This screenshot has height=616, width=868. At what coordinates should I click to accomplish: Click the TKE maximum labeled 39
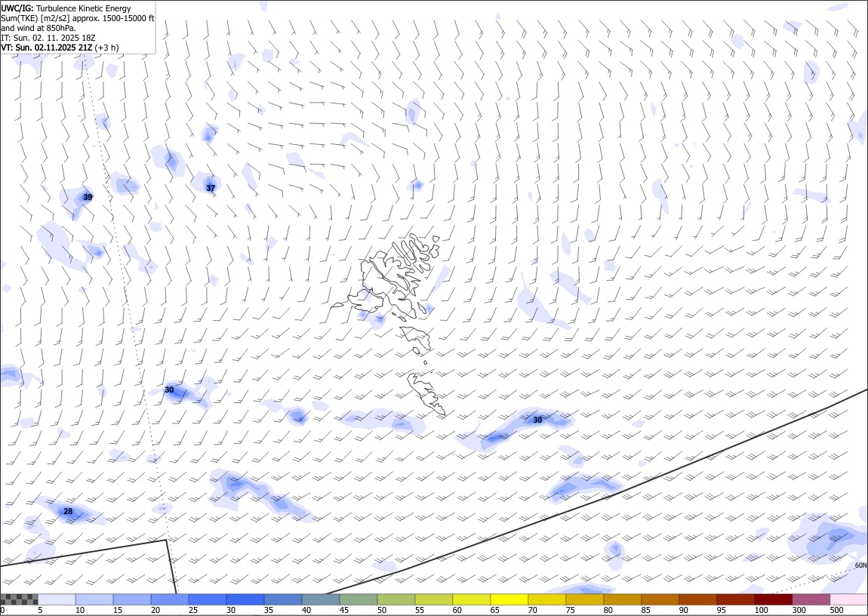pos(88,197)
